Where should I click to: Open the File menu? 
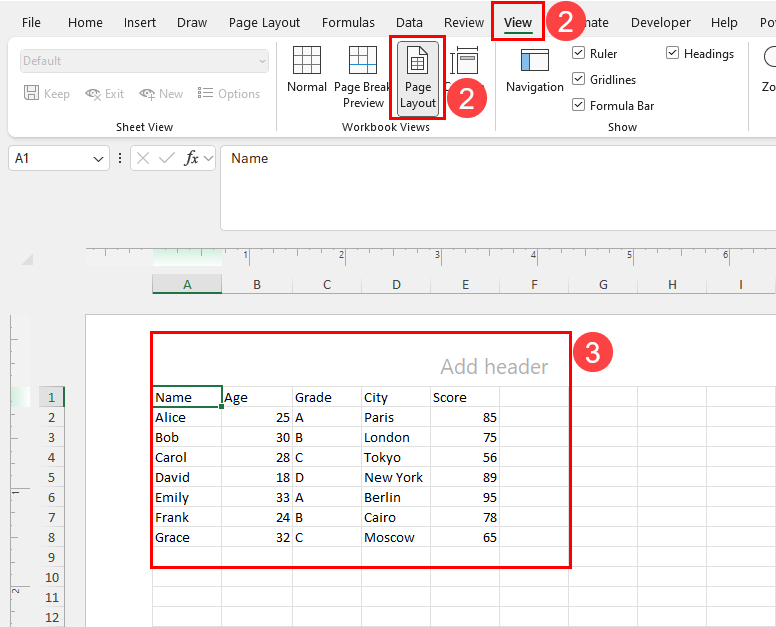(x=31, y=23)
